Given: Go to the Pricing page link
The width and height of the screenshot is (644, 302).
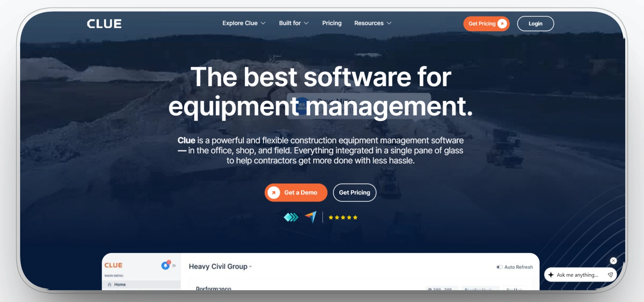Looking at the screenshot, I should (332, 23).
